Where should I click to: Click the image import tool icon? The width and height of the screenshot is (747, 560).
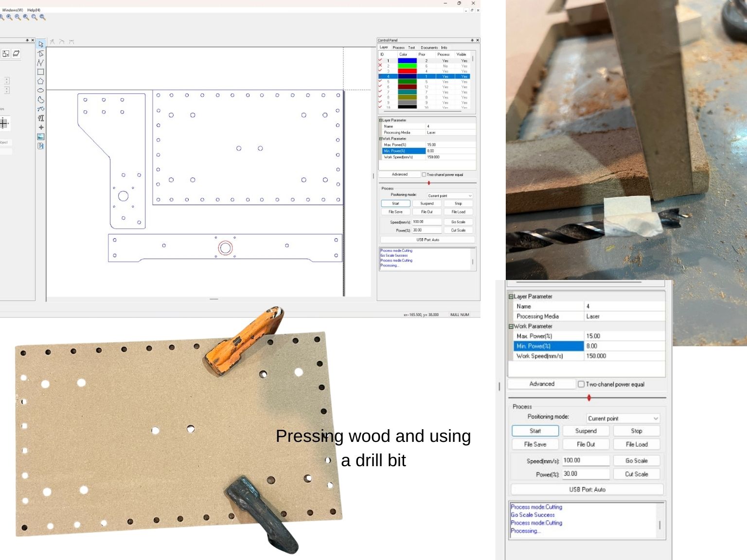[x=41, y=137]
